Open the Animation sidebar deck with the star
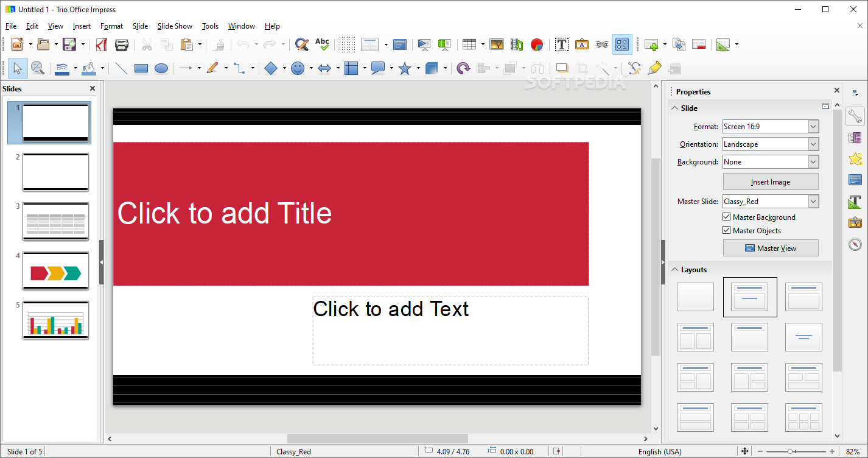This screenshot has height=458, width=868. pyautogui.click(x=855, y=159)
